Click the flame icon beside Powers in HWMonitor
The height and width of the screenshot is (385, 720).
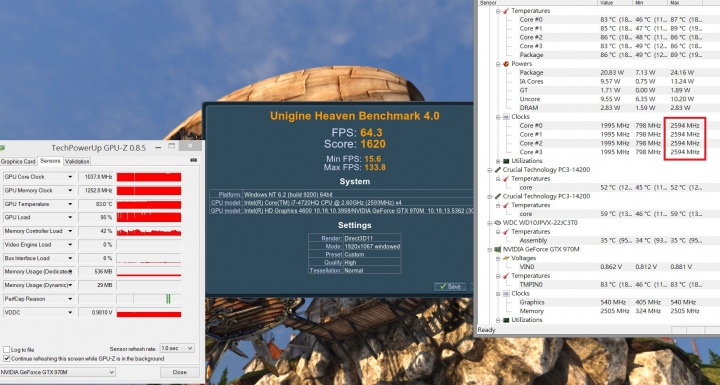pyautogui.click(x=506, y=64)
